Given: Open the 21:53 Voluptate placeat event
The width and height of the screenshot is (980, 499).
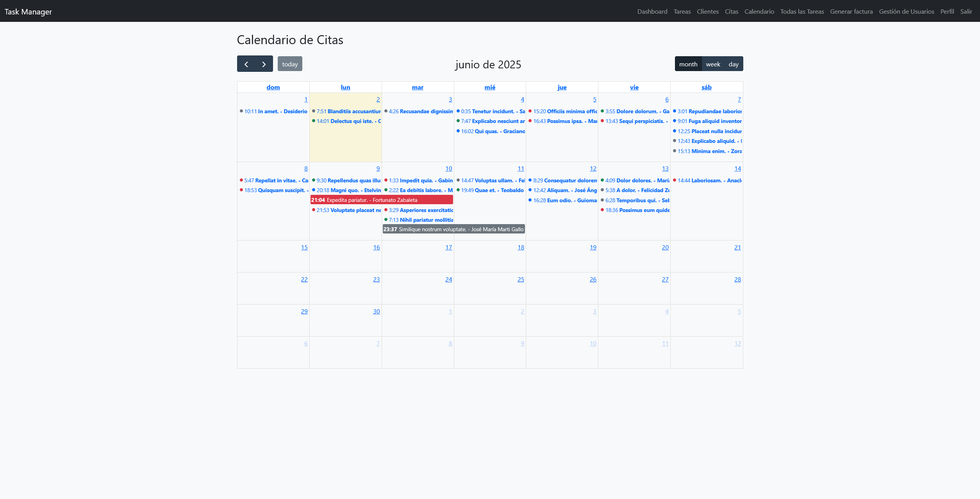Looking at the screenshot, I should pyautogui.click(x=346, y=210).
